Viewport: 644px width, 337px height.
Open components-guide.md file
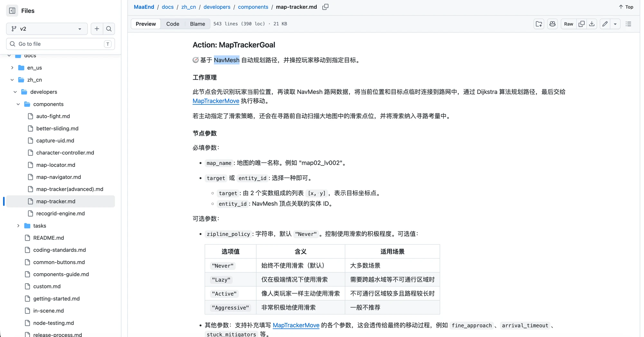[x=61, y=274]
